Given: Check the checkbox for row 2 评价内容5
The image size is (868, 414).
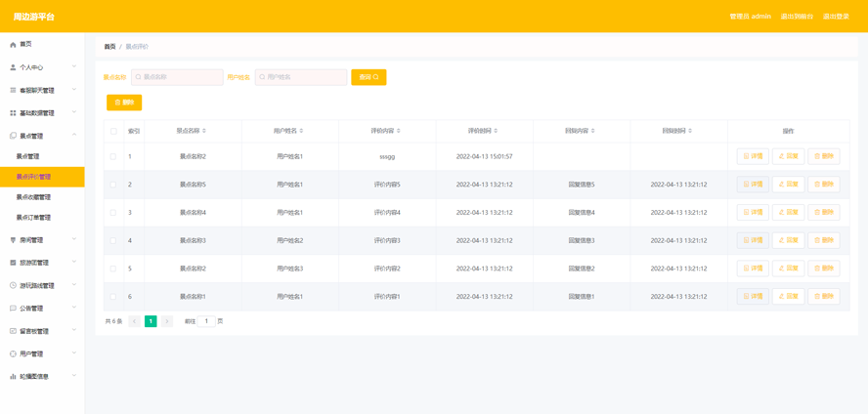Looking at the screenshot, I should click(113, 185).
